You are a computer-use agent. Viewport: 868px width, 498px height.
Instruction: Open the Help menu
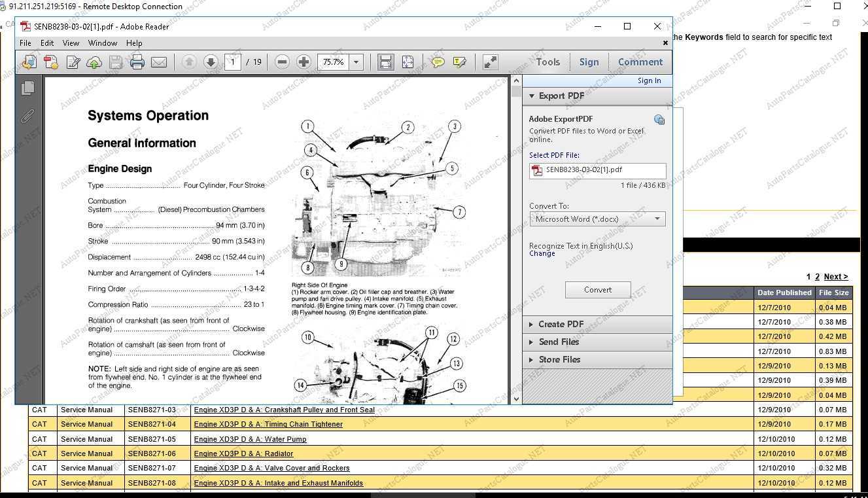click(134, 43)
